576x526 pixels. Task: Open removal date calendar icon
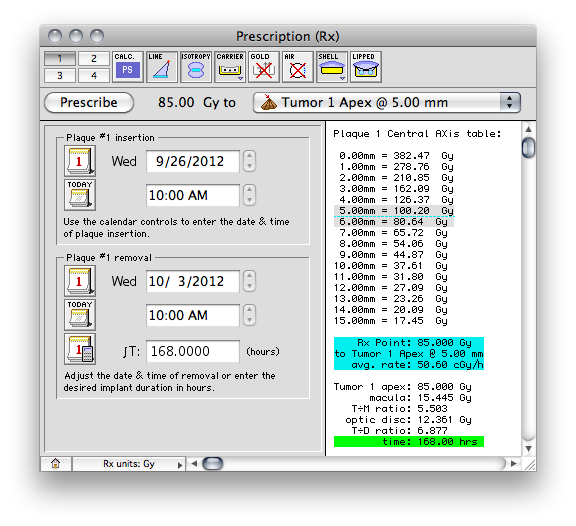coord(80,281)
